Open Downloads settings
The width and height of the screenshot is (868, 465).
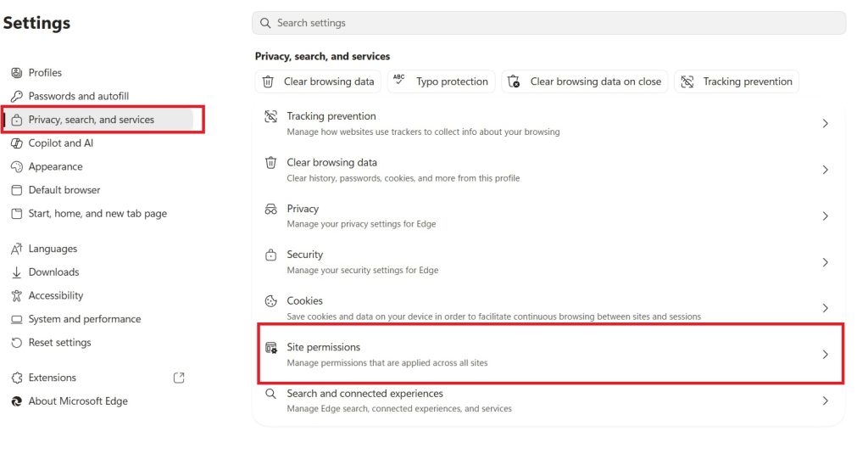point(53,272)
